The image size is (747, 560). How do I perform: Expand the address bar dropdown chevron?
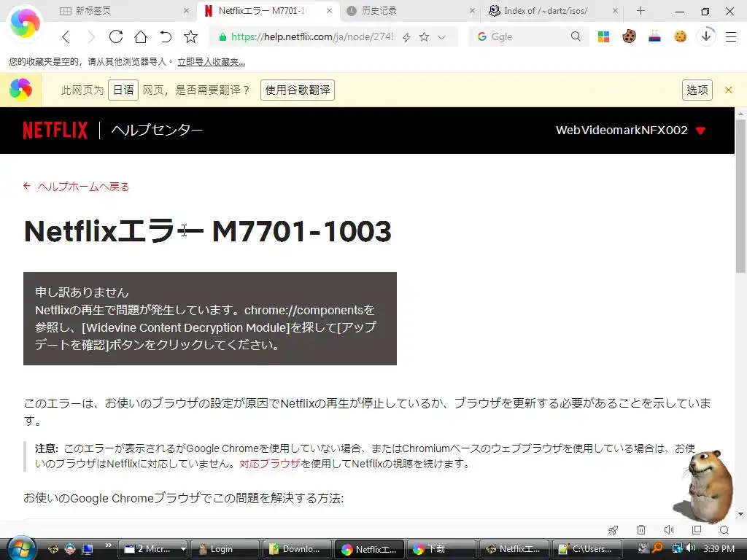441,37
